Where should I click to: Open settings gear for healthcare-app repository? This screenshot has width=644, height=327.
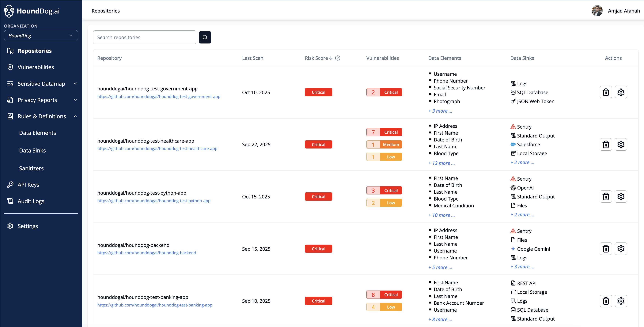pyautogui.click(x=620, y=144)
